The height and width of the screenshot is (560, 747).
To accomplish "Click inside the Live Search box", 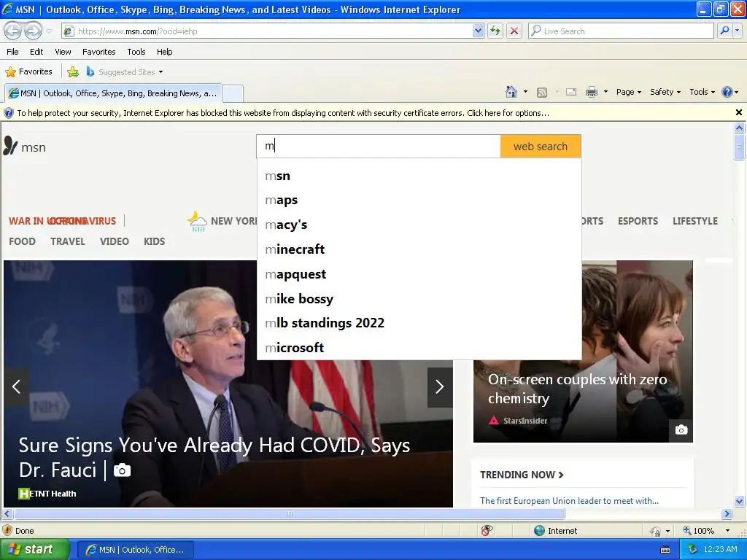I will click(x=622, y=31).
